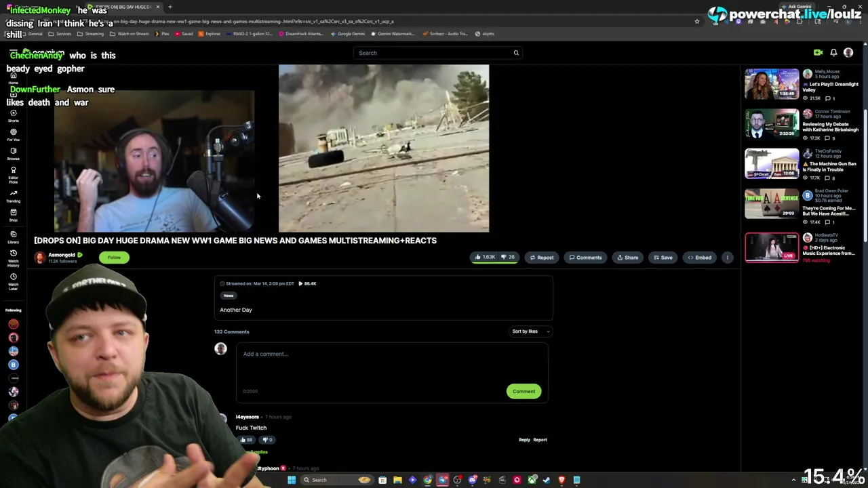Viewport: 868px width, 488px height.
Task: Open For You in the sidebar
Action: [x=13, y=135]
